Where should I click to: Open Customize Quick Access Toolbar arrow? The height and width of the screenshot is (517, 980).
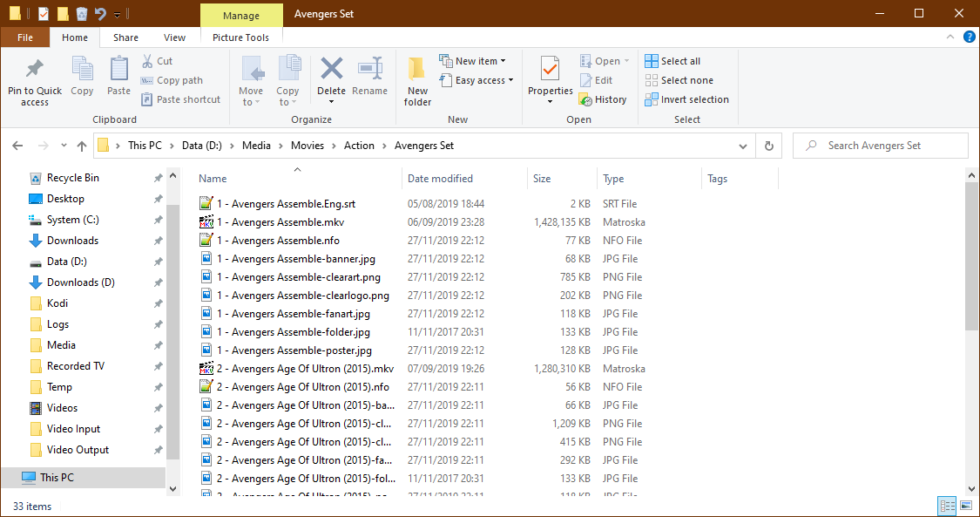coord(117,14)
